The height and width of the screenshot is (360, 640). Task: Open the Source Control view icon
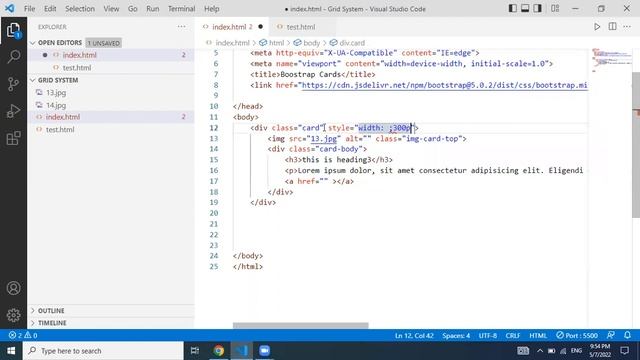tap(13, 84)
